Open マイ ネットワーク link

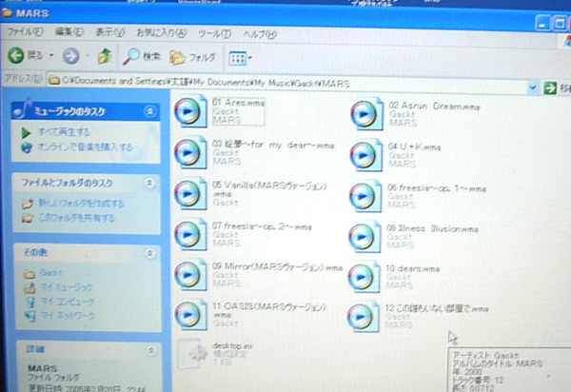click(x=67, y=315)
